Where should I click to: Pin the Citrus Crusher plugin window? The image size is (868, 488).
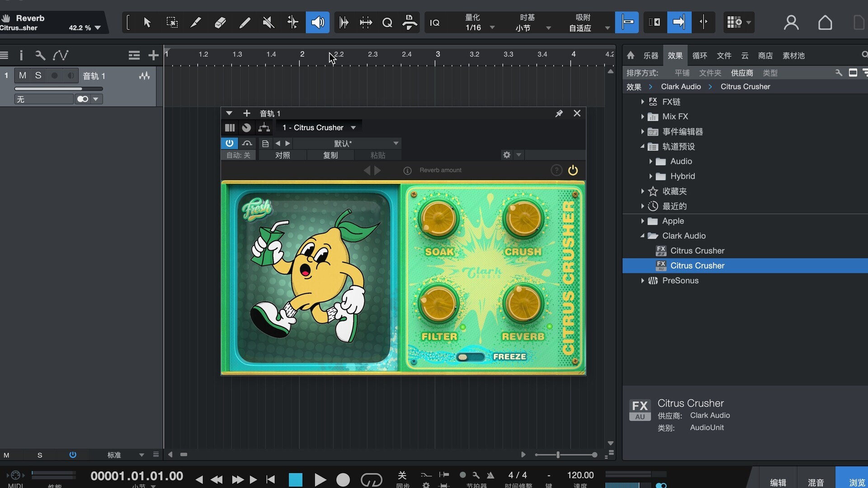pos(559,113)
